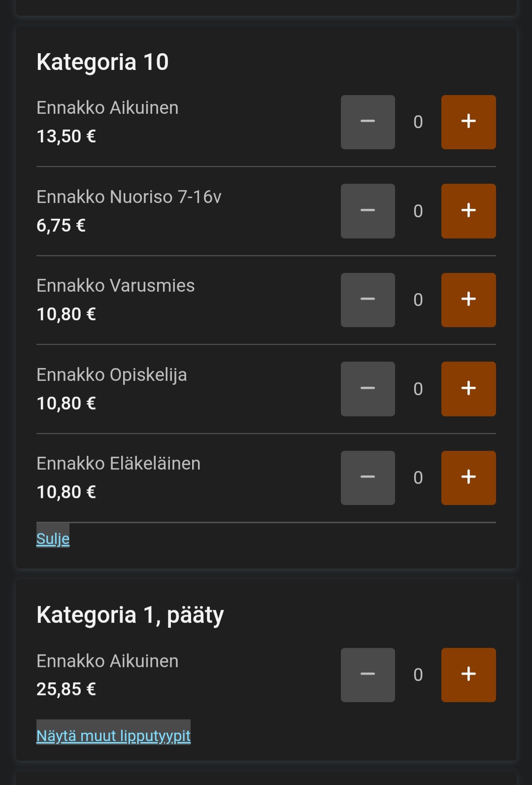Add one Ennakko Nuoriso 7-16v ticket
This screenshot has width=532, height=785.
point(468,211)
